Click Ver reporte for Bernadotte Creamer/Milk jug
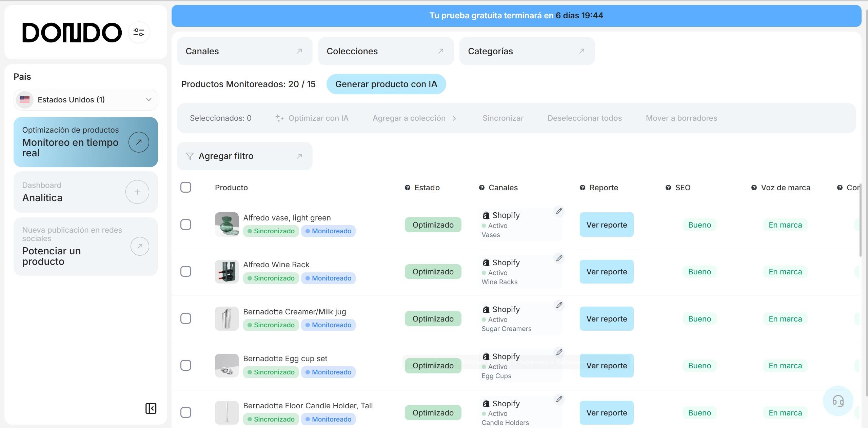Viewport: 868px width, 428px height. click(x=607, y=319)
